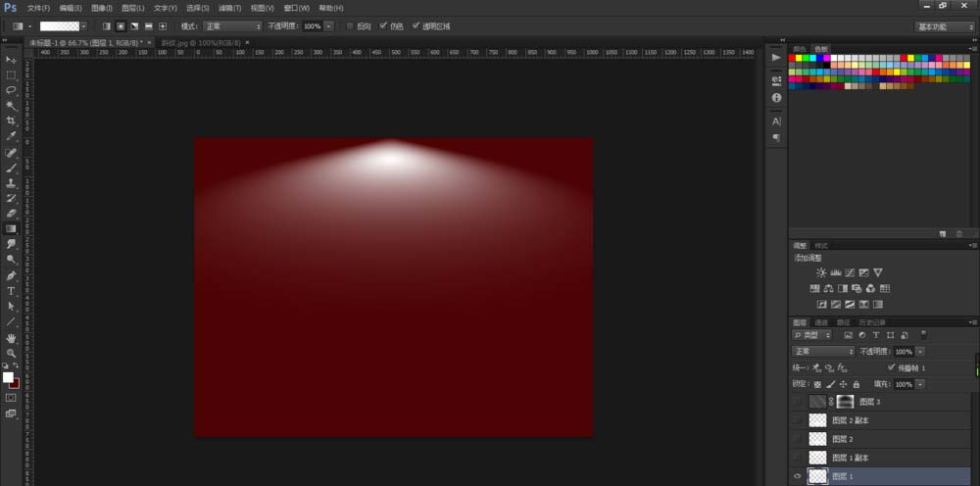Viewport: 980px width, 486px height.
Task: Choose the radial gradient style icon
Action: pos(121,25)
